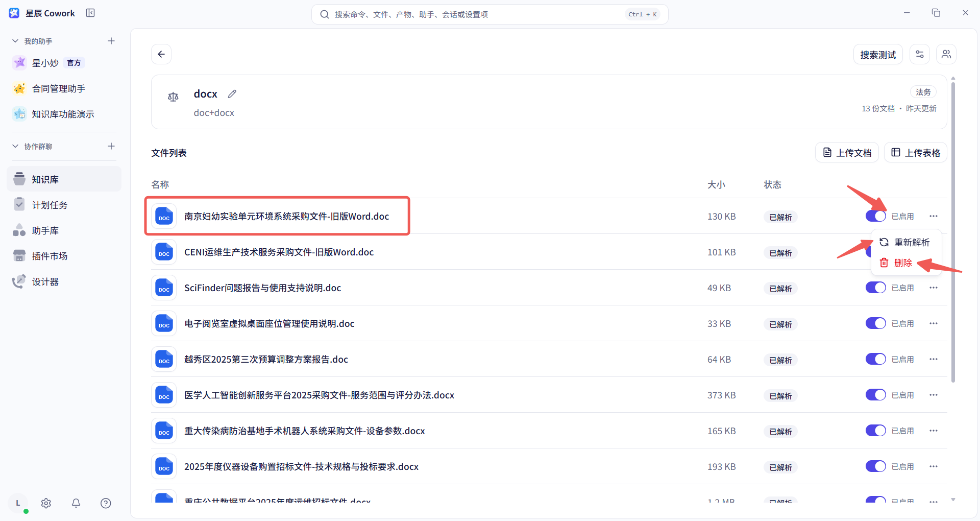Click scrollbar down arrow
The height and width of the screenshot is (521, 980).
click(953, 500)
